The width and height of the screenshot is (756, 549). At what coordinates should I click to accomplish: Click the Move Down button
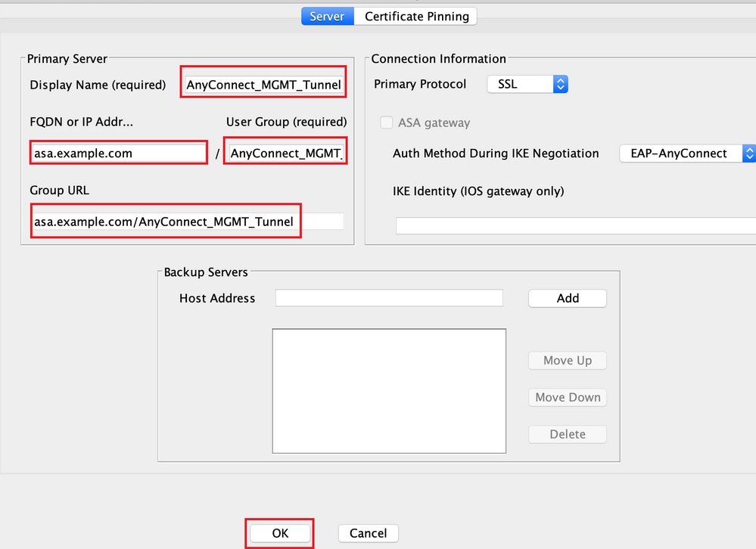(568, 397)
